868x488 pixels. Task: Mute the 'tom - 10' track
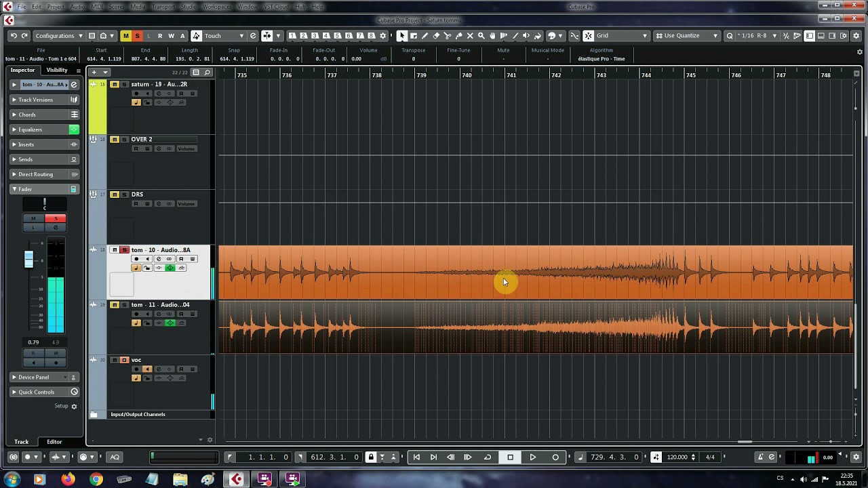pos(115,250)
